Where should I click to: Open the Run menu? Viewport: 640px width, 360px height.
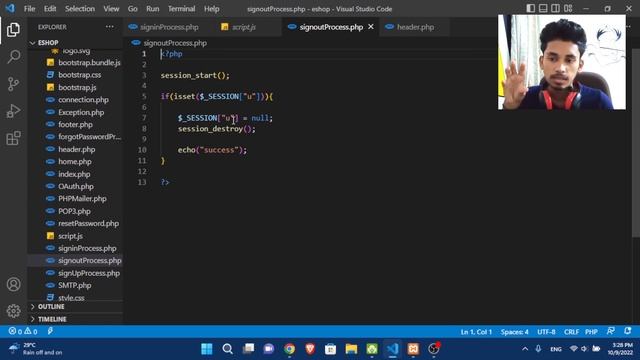pos(153,9)
